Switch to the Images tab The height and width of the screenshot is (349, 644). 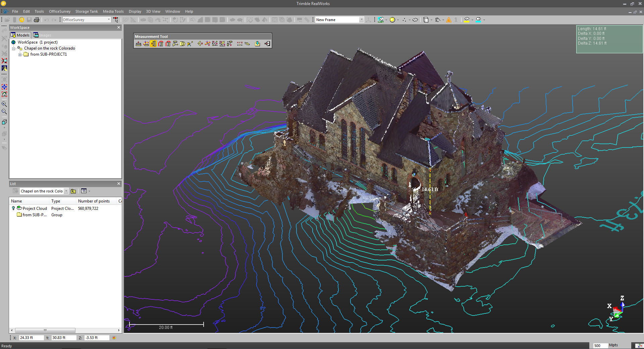42,35
